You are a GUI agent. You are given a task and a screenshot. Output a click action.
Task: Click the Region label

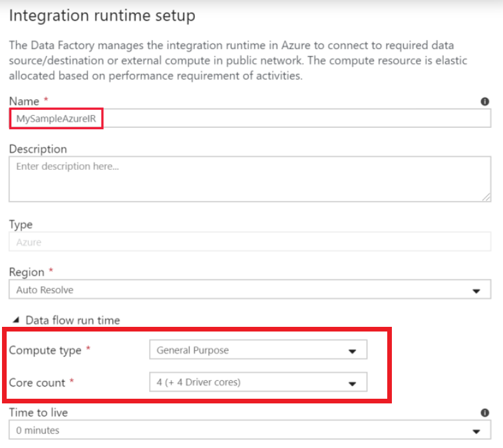27,272
